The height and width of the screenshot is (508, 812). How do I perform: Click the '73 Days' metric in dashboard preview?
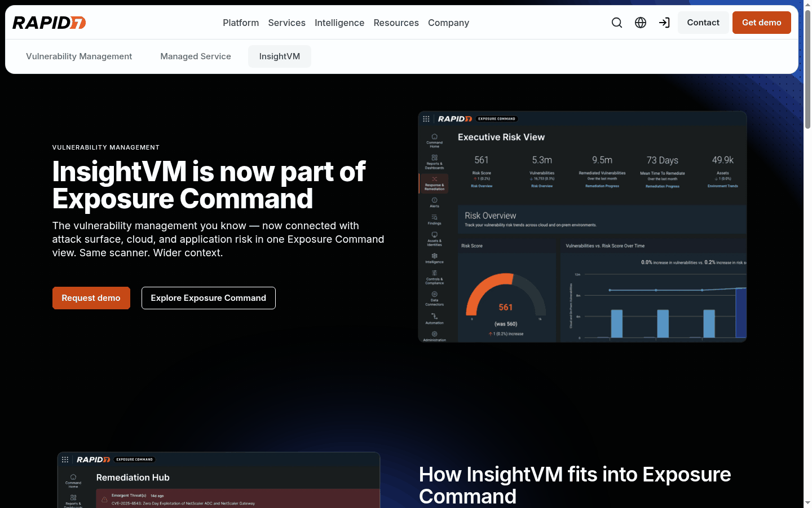tap(663, 160)
